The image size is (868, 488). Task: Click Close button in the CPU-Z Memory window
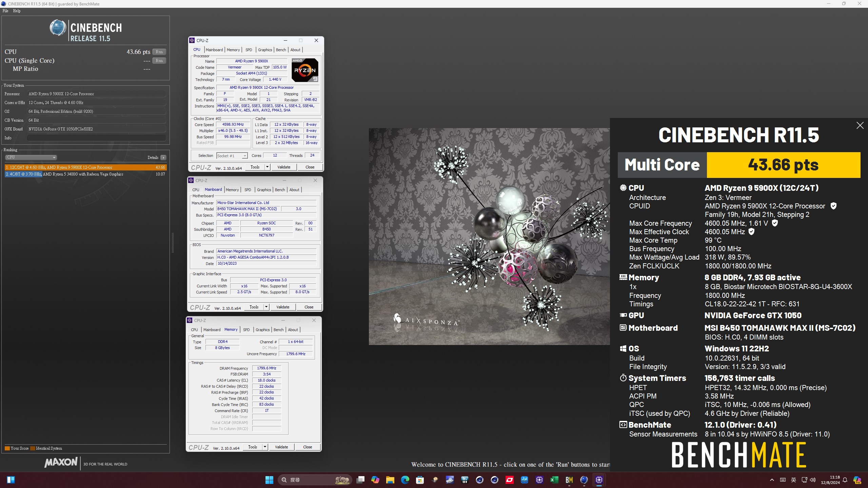pyautogui.click(x=308, y=447)
